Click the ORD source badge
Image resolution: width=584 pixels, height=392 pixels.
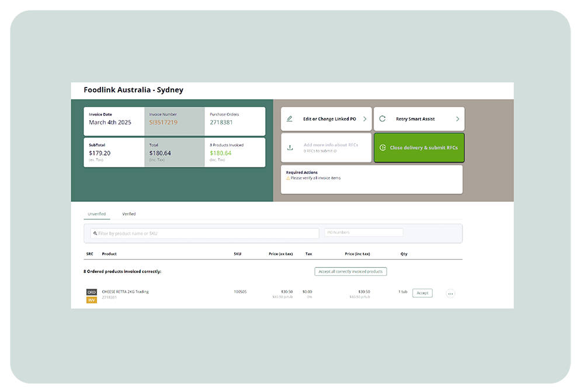coord(92,292)
